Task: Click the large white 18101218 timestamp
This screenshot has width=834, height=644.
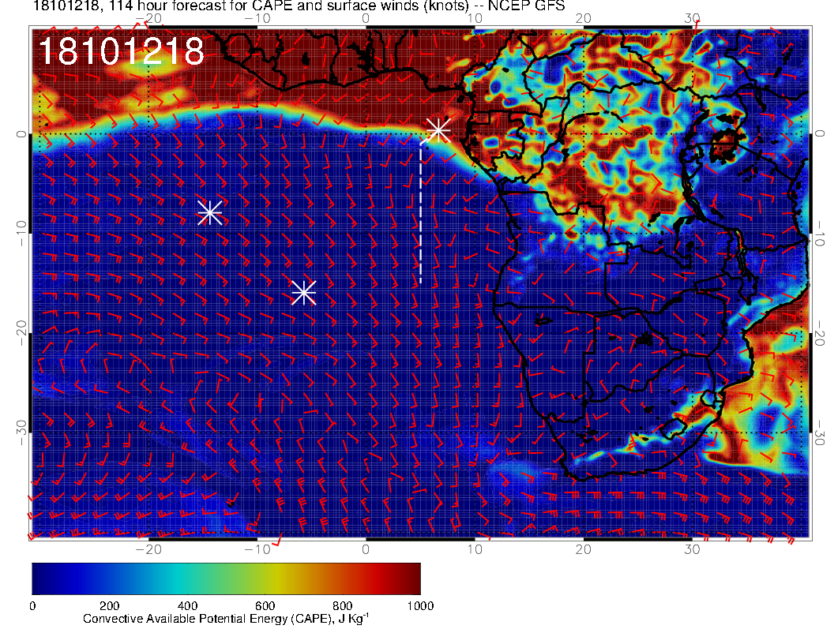Action: 121,52
